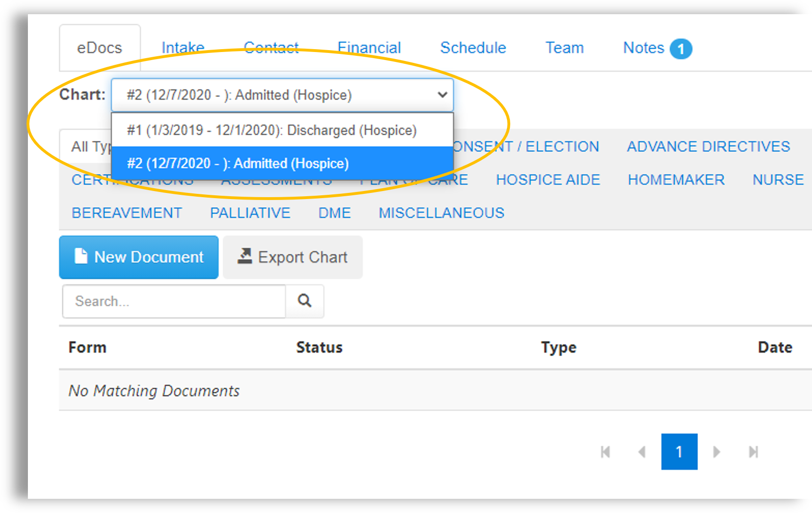Open the Team tab
The height and width of the screenshot is (513, 812).
pyautogui.click(x=564, y=48)
